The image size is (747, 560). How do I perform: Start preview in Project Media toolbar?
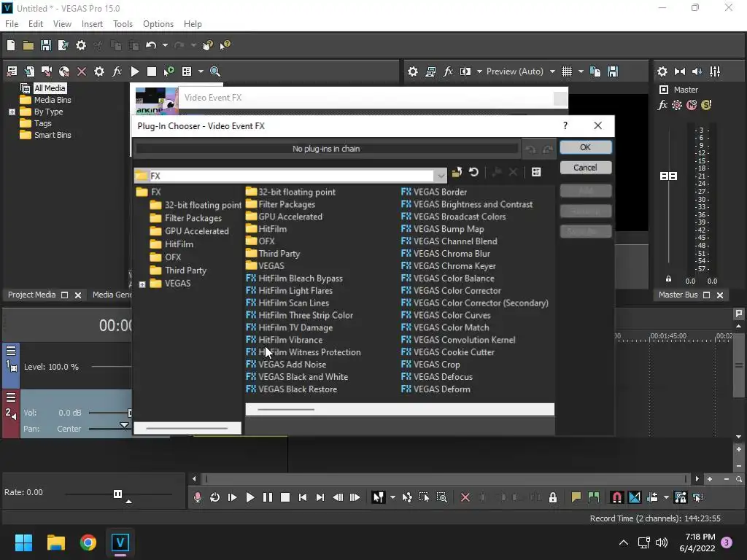coord(135,71)
